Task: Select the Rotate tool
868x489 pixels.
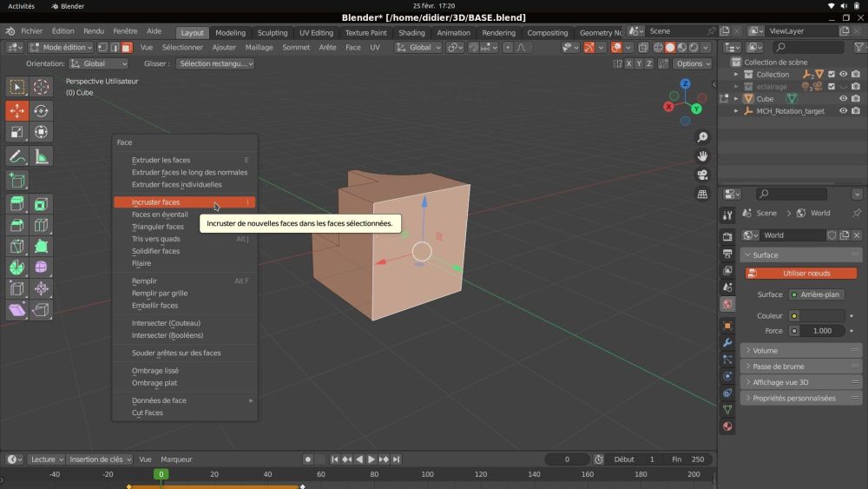Action: click(41, 111)
